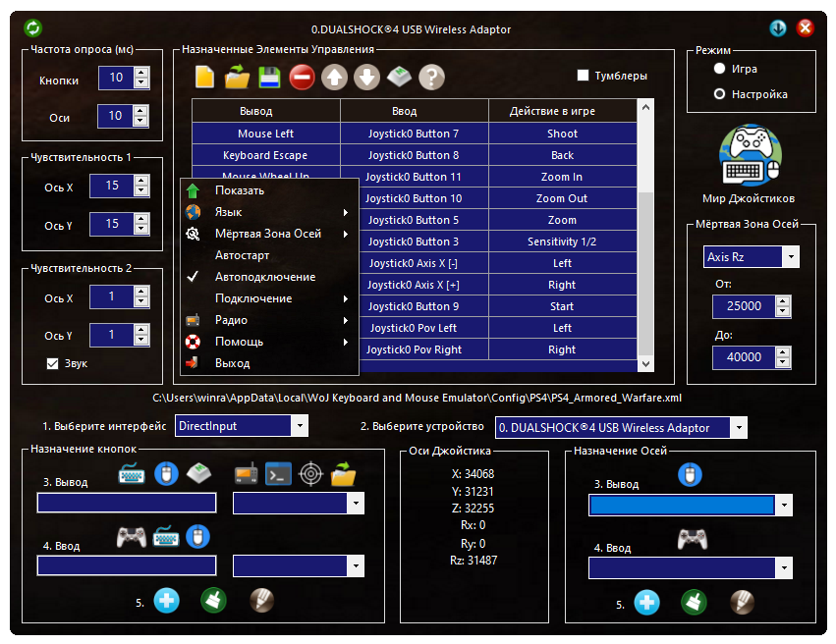
Task: Expand Мёртвая Зона Осей submenu
Action: [x=269, y=234]
